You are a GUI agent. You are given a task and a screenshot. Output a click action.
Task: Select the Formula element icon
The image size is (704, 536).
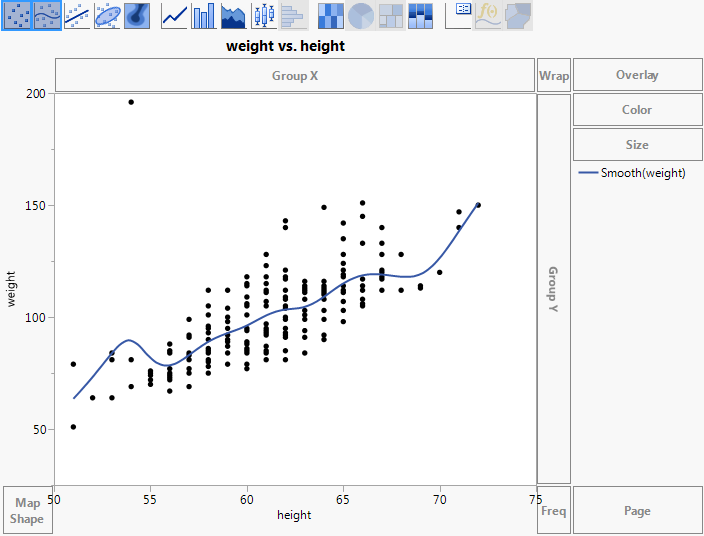point(488,16)
